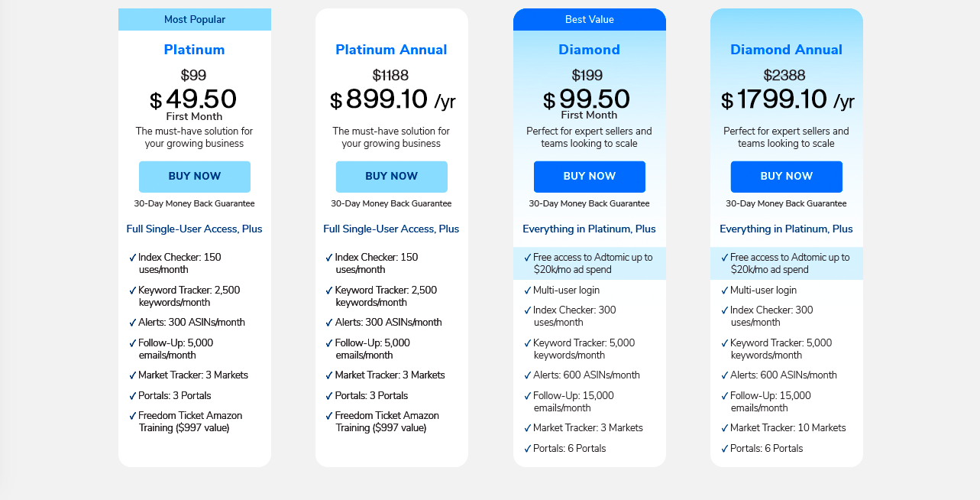Click the Multi-user login checkmark in Diamond monthly card
This screenshot has width=980, height=500.
tap(528, 291)
